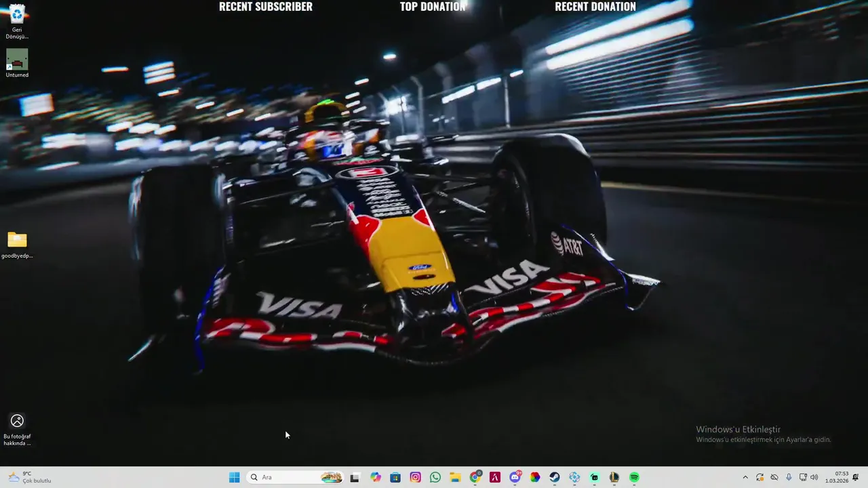Open WhatsApp from the taskbar
This screenshot has height=488, width=868.
435,477
